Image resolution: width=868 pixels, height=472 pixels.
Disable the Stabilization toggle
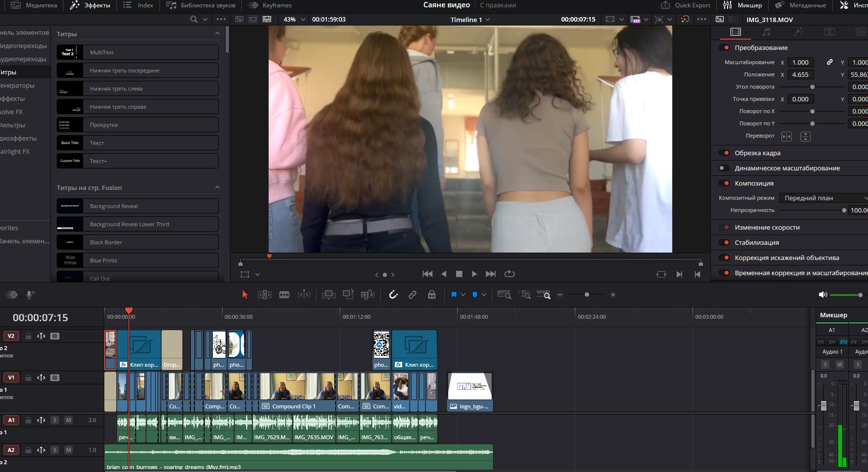coord(724,243)
